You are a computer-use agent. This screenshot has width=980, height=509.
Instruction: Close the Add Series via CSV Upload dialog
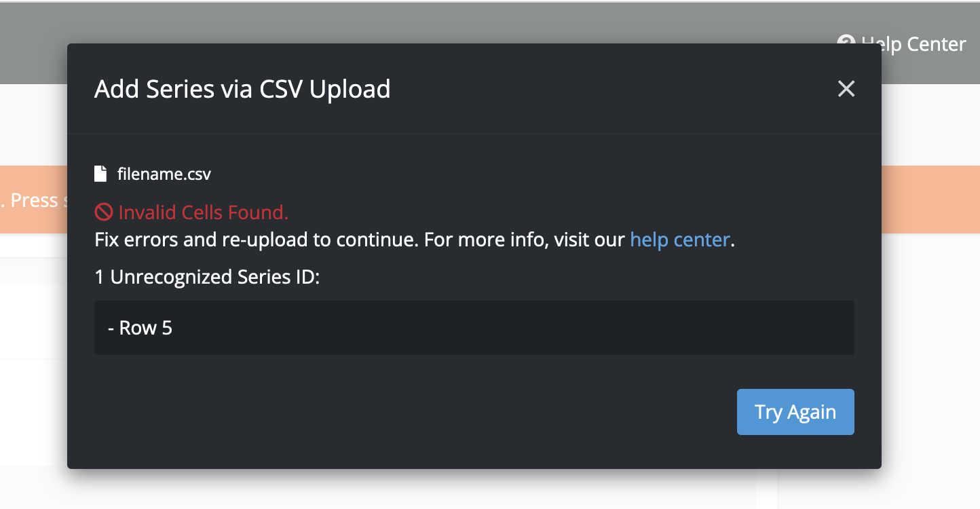(x=846, y=89)
